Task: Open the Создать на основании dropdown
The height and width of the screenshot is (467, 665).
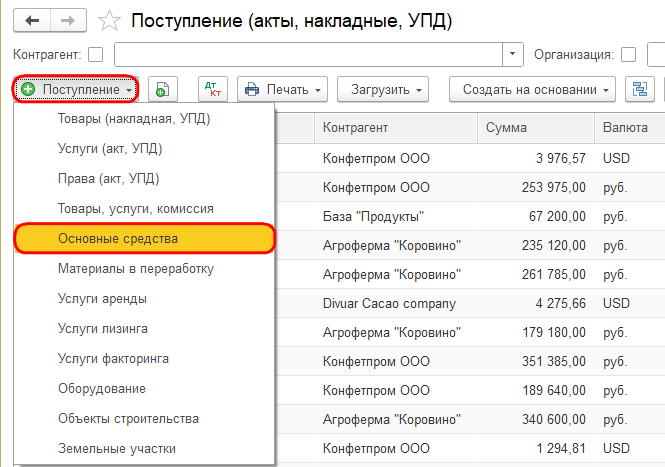Action: pyautogui.click(x=532, y=89)
